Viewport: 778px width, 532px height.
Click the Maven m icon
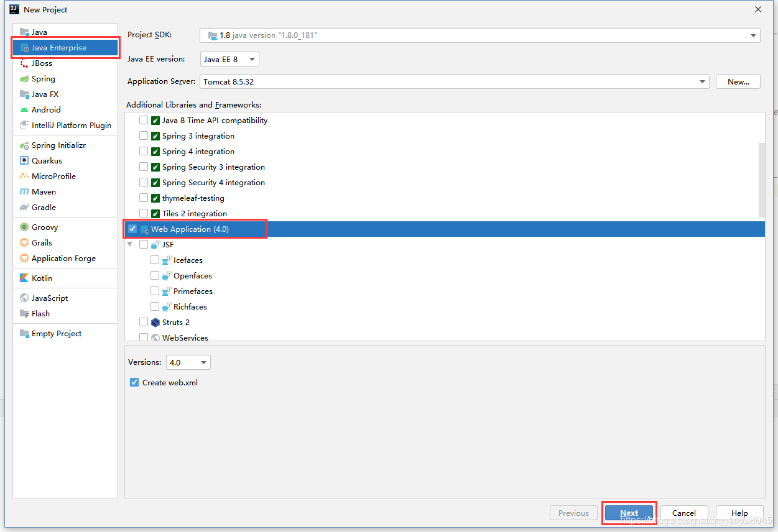pyautogui.click(x=24, y=192)
